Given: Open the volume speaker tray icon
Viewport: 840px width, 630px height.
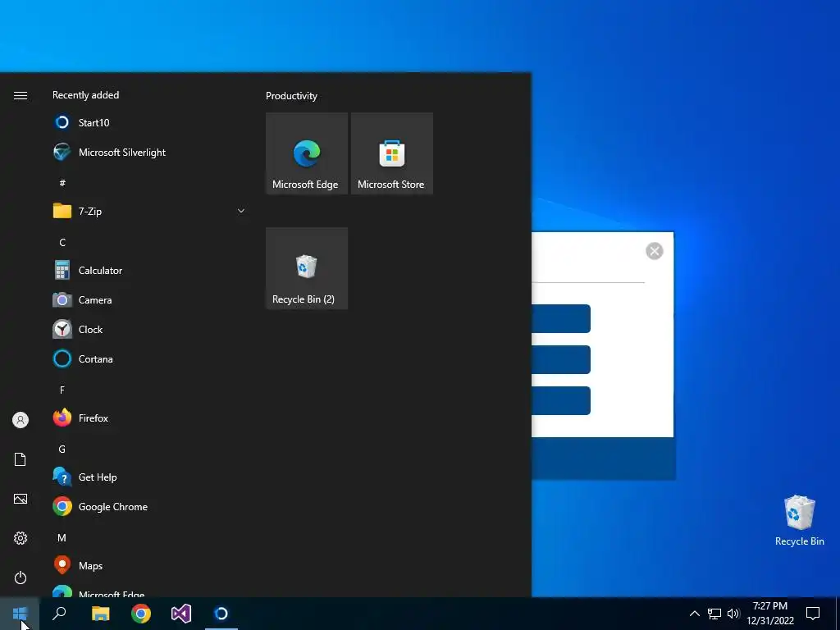Looking at the screenshot, I should coord(733,614).
